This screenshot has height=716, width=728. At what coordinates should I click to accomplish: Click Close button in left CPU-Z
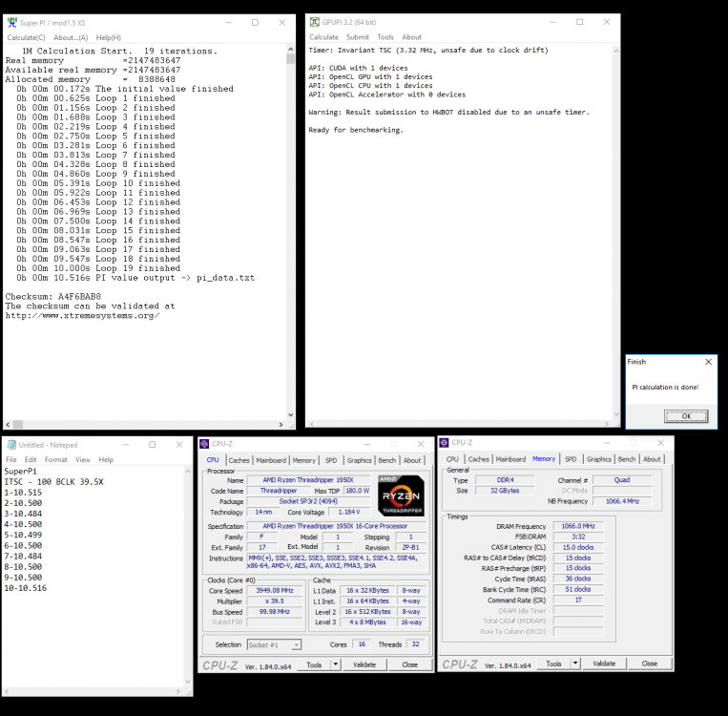coord(409,664)
